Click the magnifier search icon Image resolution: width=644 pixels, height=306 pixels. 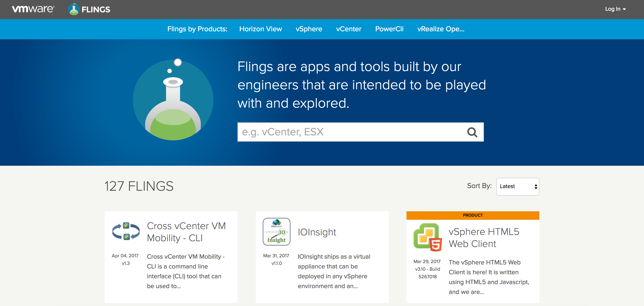tap(472, 132)
